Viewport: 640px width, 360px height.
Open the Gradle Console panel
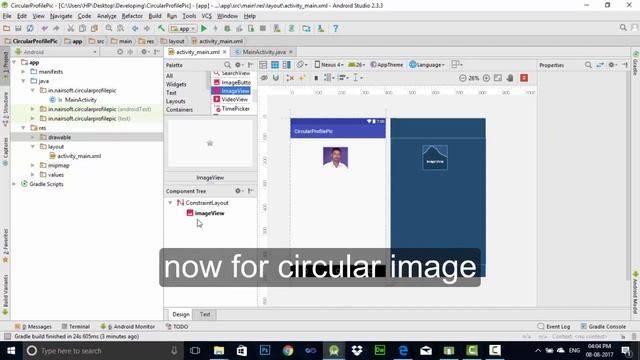tap(603, 327)
